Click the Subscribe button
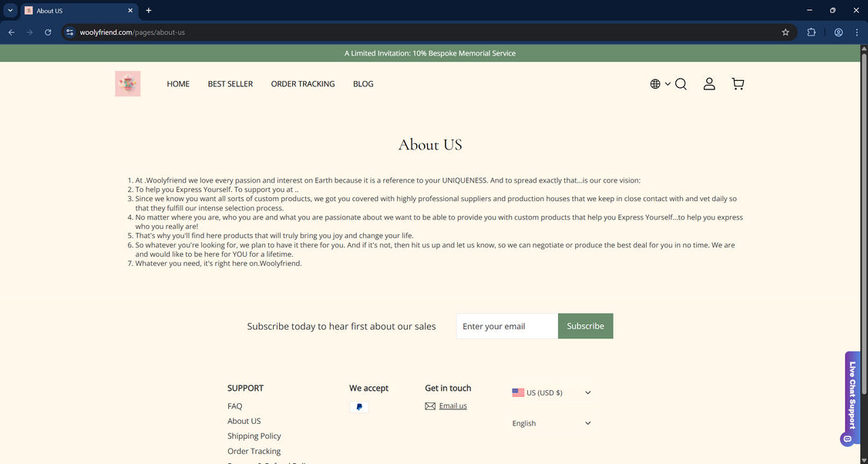Screen dimensions: 868x464 click(585, 325)
